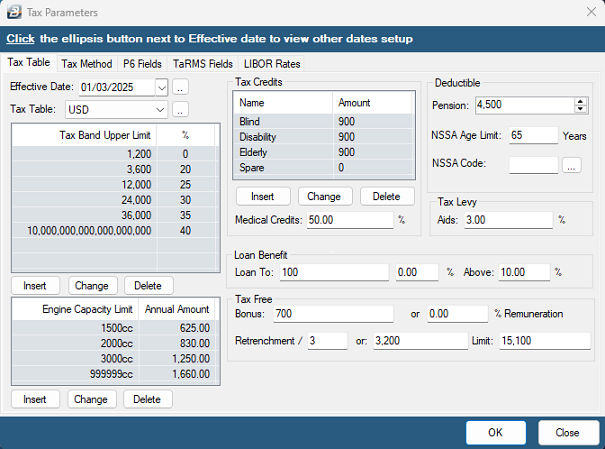Image resolution: width=605 pixels, height=449 pixels.
Task: Click the Effective Date text field
Action: [x=117, y=88]
